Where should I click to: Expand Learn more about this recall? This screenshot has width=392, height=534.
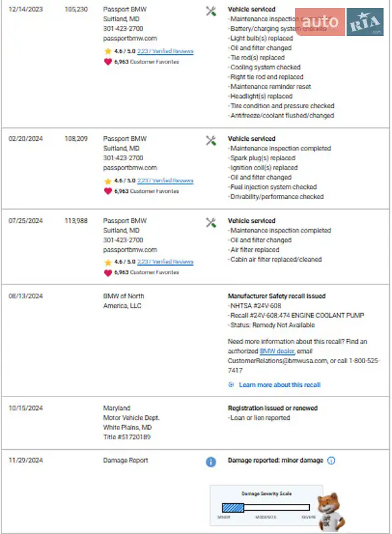280,385
